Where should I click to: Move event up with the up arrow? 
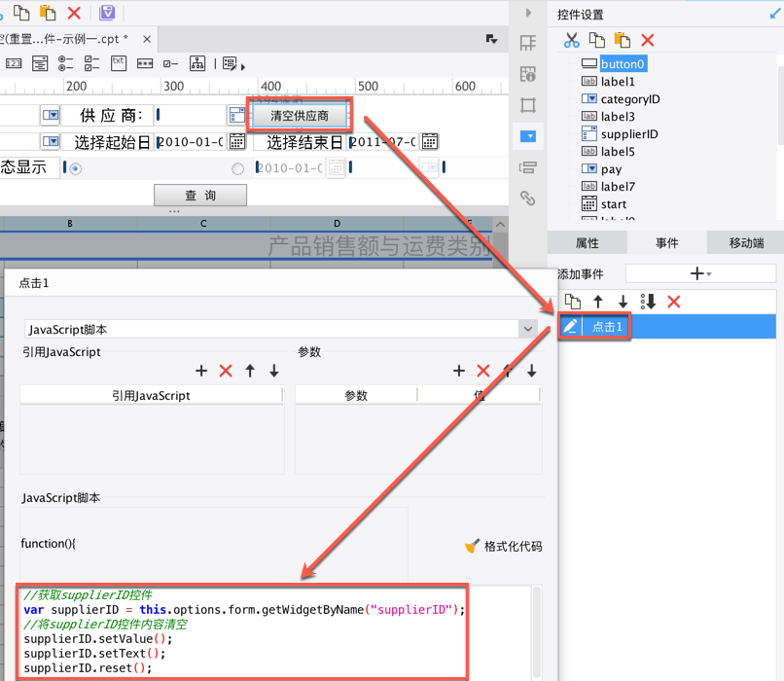point(598,302)
